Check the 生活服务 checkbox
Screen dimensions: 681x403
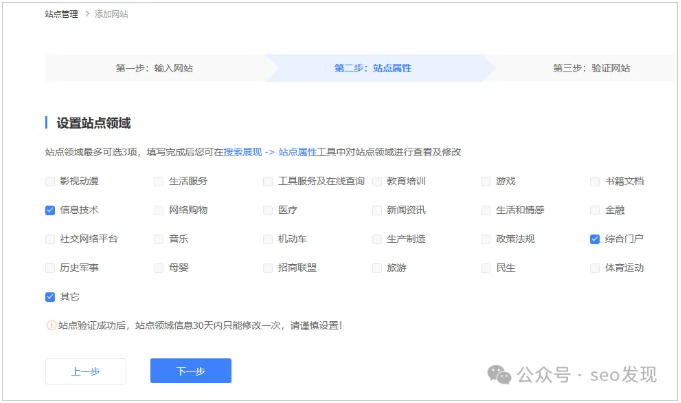(159, 182)
